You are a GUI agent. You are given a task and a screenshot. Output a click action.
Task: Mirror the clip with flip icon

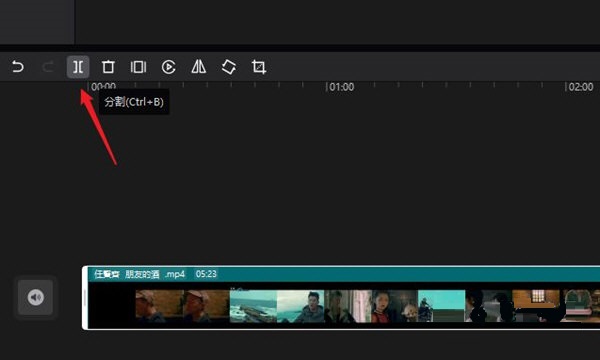(199, 67)
